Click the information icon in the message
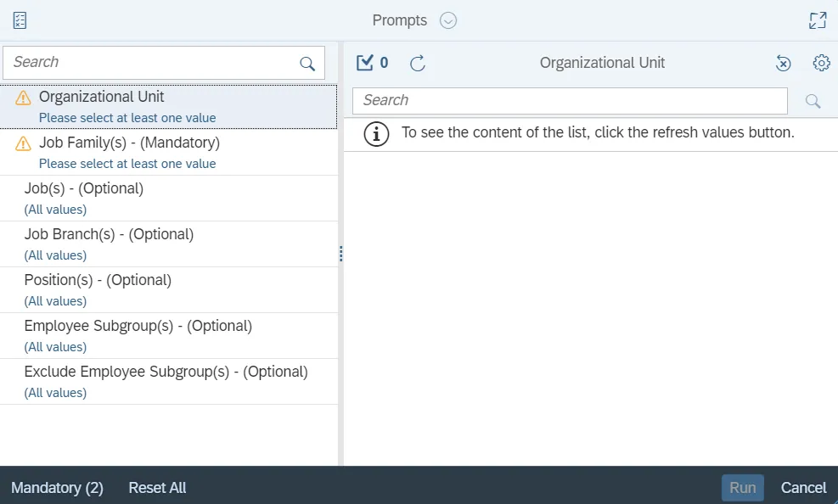Viewport: 838px width, 504px height. coord(376,133)
